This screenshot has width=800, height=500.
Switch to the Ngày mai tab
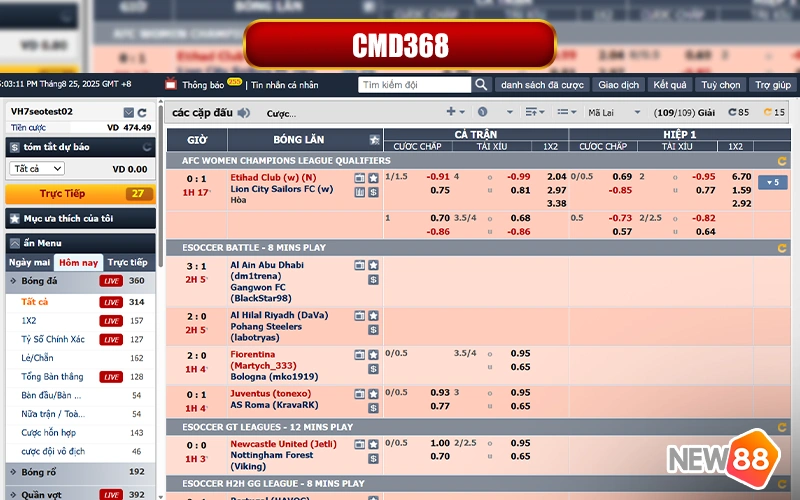click(30, 263)
